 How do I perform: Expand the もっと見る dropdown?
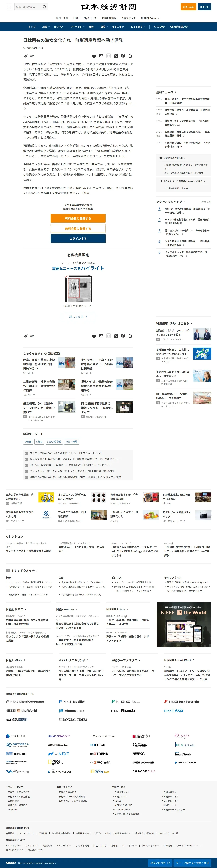pyautogui.click(x=138, y=27)
